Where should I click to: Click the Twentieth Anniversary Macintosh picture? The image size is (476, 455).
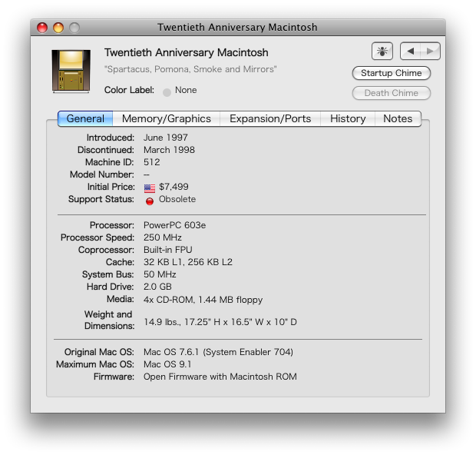(x=71, y=71)
